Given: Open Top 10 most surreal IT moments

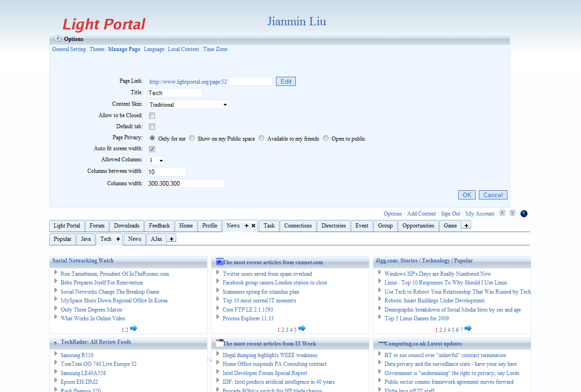Looking at the screenshot, I should point(259,301).
